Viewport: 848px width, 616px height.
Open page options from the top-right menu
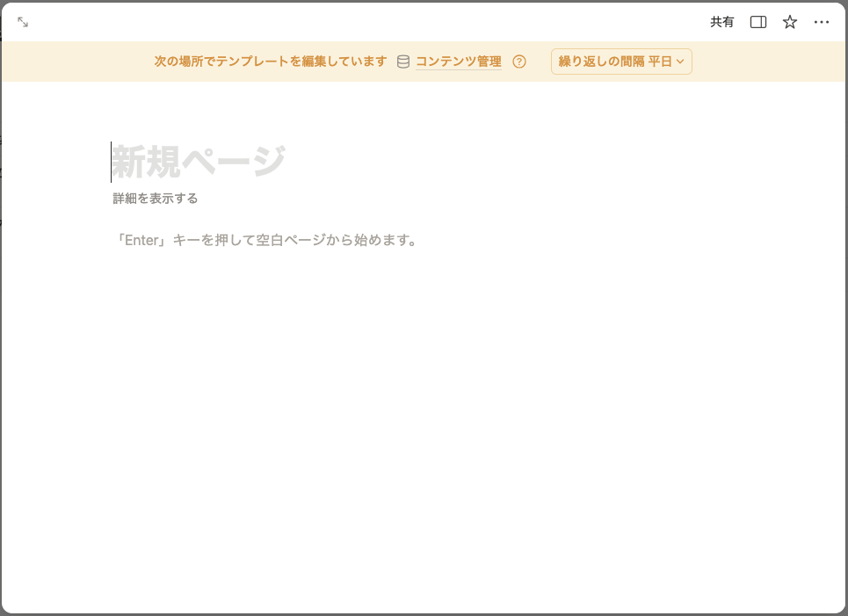coord(822,21)
